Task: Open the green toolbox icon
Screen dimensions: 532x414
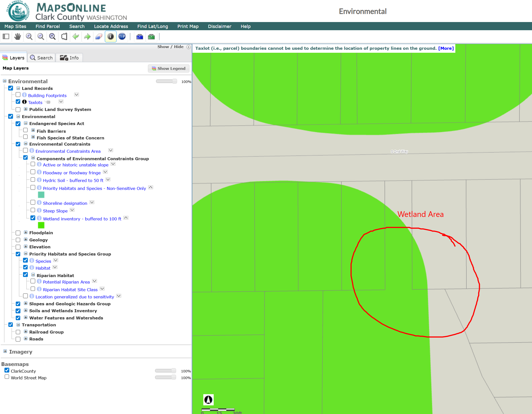Action: (x=151, y=37)
